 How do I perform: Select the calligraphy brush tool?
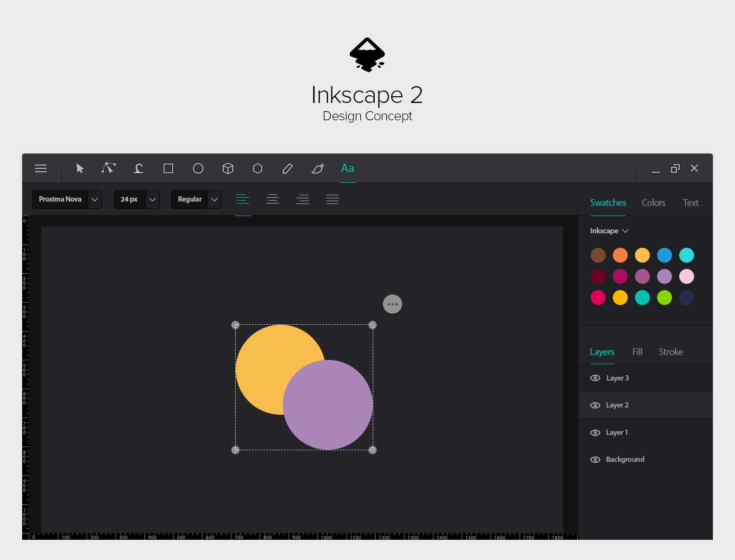317,168
